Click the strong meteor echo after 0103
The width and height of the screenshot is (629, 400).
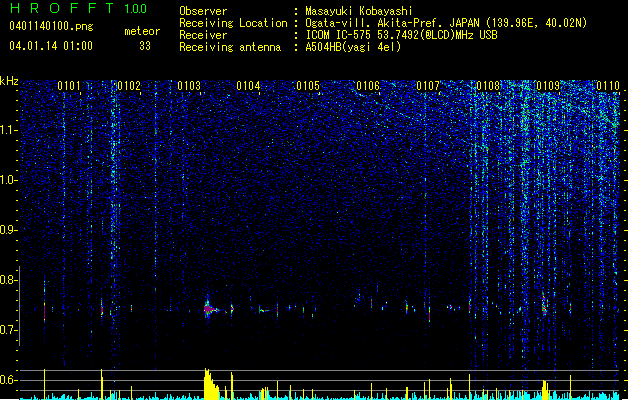click(x=208, y=309)
